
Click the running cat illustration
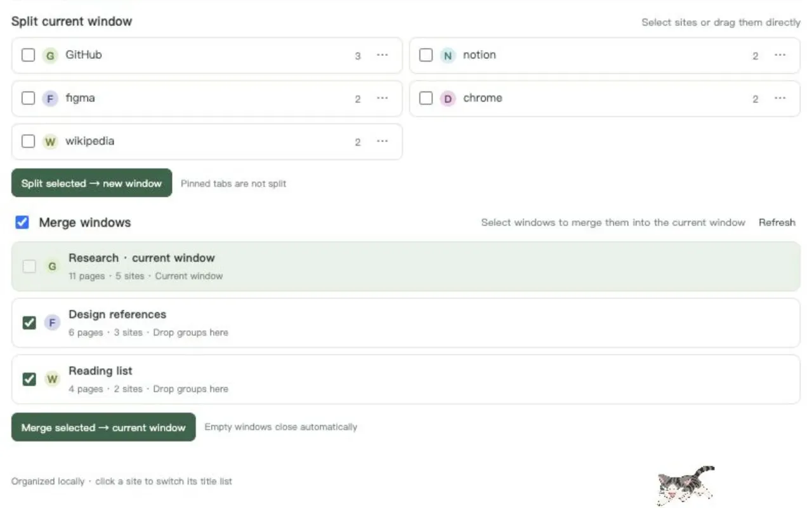click(x=686, y=485)
